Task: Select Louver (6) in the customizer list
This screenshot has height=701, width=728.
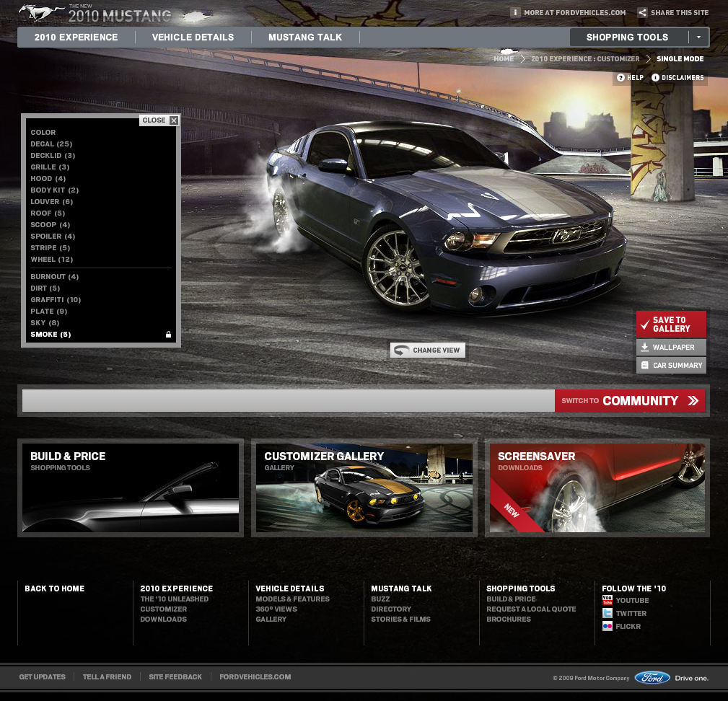Action: point(52,202)
